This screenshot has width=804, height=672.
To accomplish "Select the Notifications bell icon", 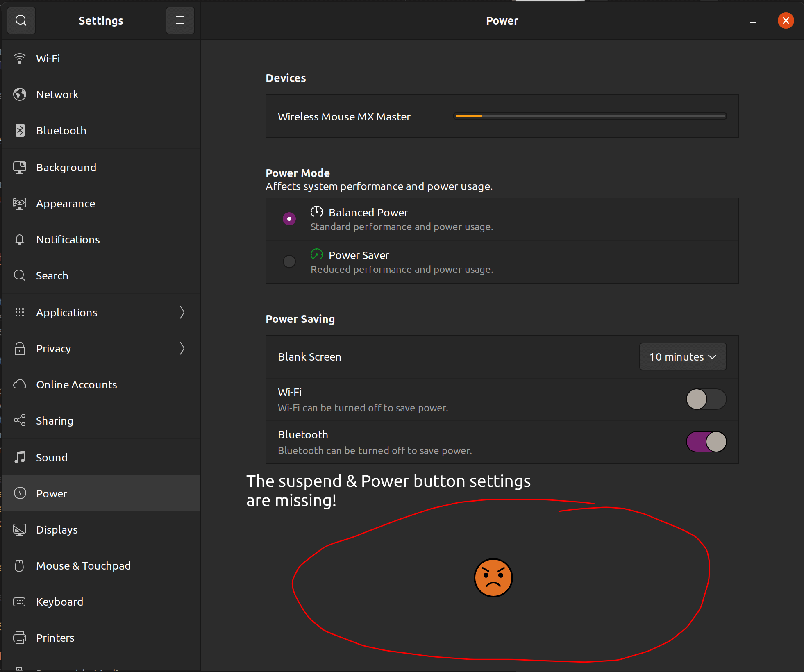I will 19,239.
